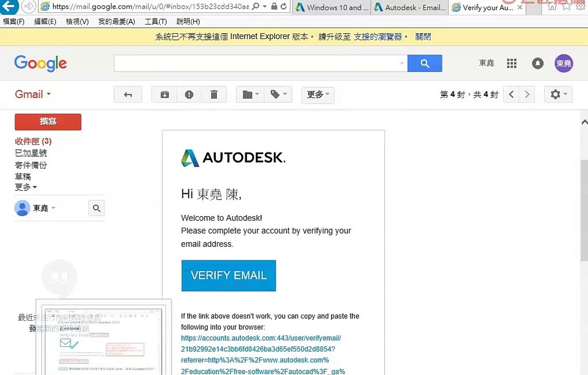Image resolution: width=588 pixels, height=375 pixels.
Task: Click the 東堯 name link in header
Action: point(486,64)
